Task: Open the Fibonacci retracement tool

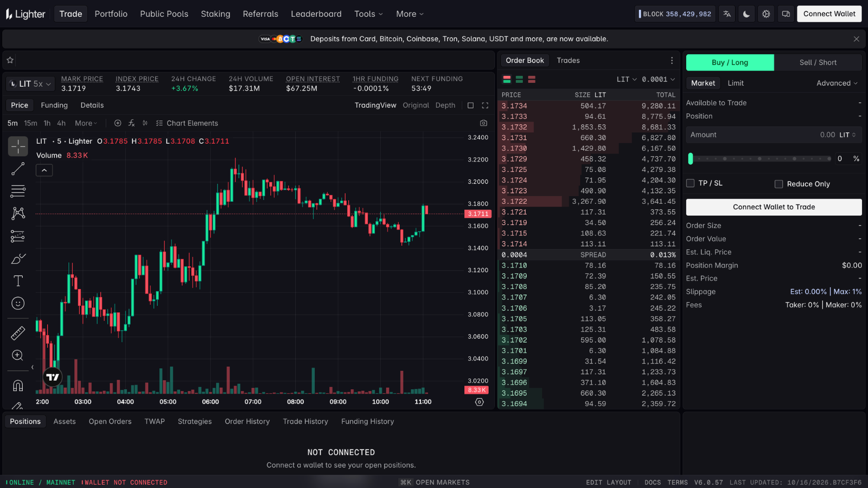Action: point(18,191)
